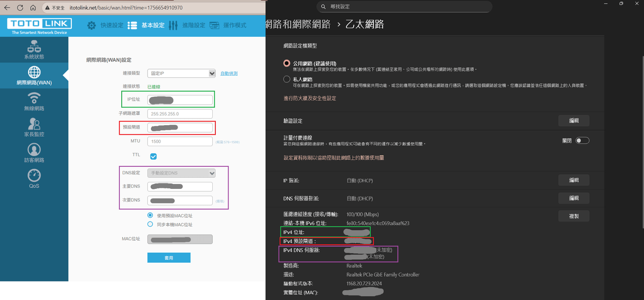The image size is (644, 300).
Task: Click the MTU input field
Action: tap(180, 142)
